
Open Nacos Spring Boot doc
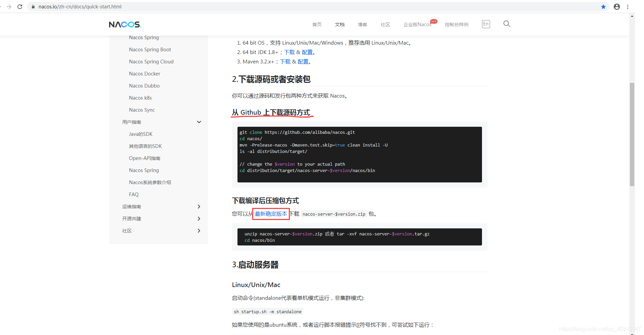point(150,50)
